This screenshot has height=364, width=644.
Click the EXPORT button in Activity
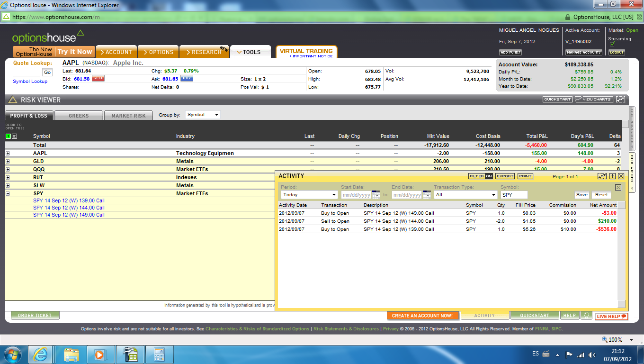point(505,176)
